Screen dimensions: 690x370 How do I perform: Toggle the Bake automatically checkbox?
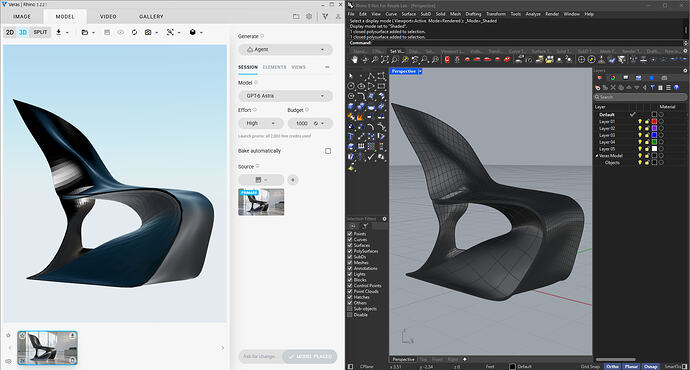pos(328,151)
